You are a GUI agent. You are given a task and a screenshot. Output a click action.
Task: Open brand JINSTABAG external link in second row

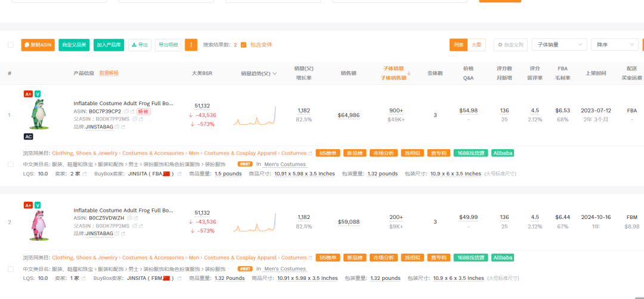tap(123, 234)
